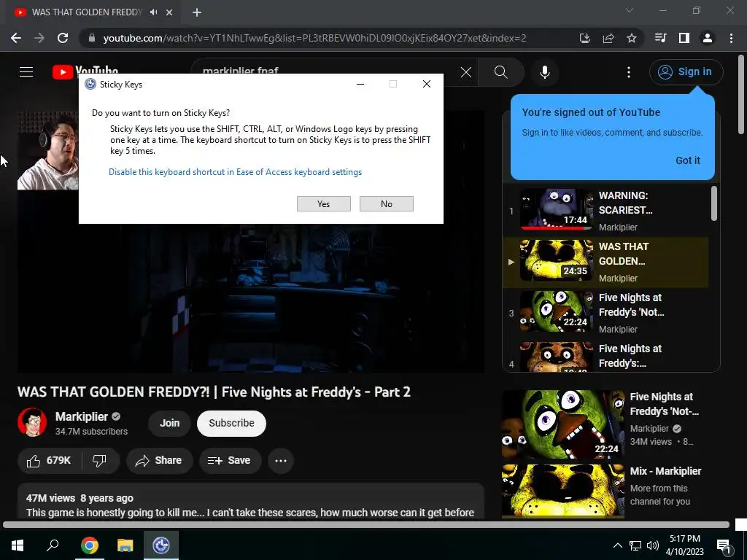The image size is (747, 560).
Task: Click Ease of Access taskbar icon
Action: tap(161, 545)
